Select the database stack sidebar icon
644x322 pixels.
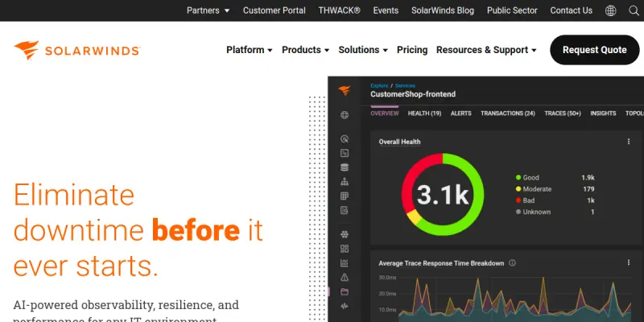pyautogui.click(x=345, y=167)
